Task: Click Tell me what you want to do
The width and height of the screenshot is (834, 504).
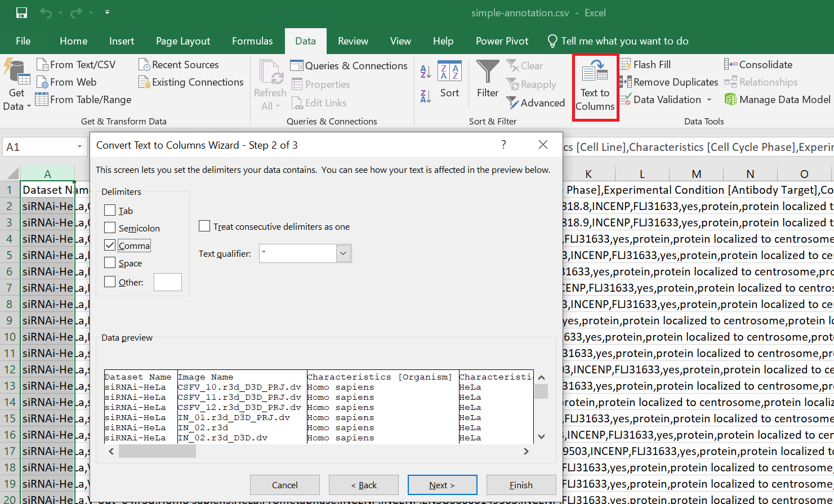Action: (x=618, y=41)
